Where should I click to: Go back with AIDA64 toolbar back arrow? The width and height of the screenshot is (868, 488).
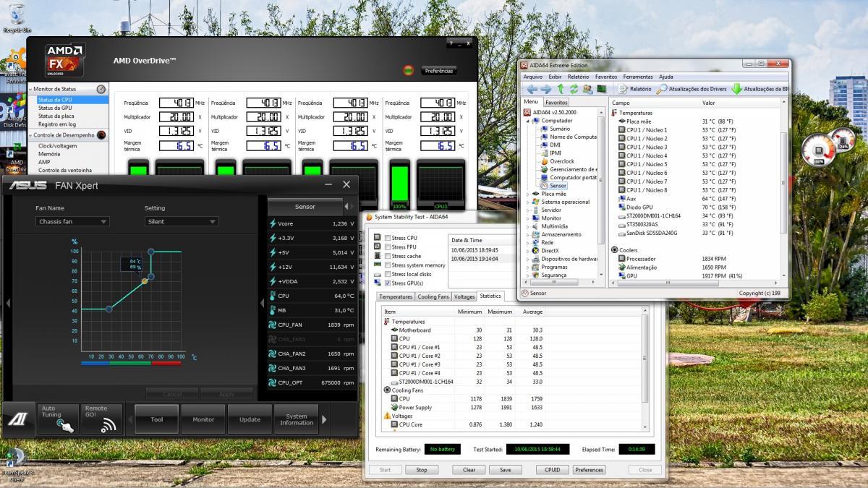532,89
